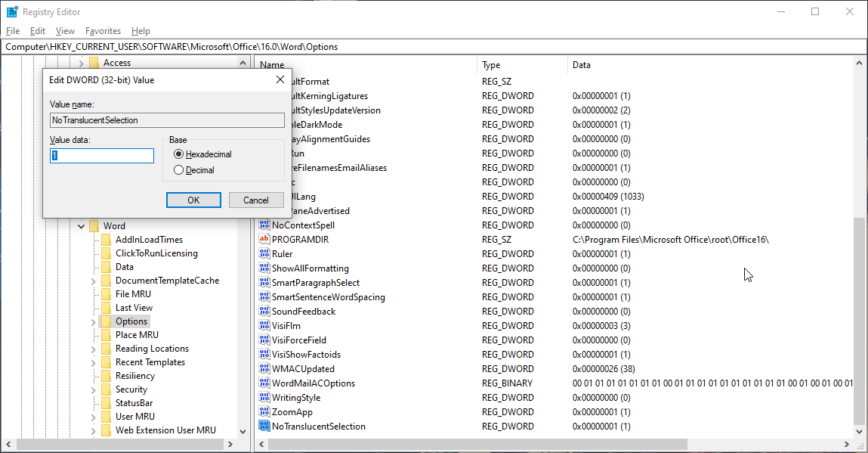Image resolution: width=868 pixels, height=453 pixels.
Task: Click the PROGRAMDIR string value icon
Action: point(264,240)
